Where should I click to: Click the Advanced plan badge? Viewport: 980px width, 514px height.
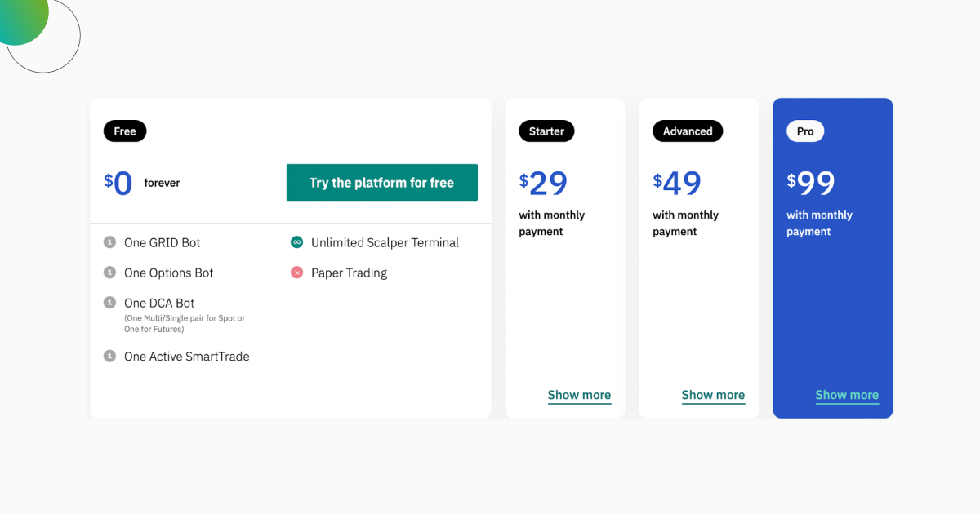click(x=687, y=131)
